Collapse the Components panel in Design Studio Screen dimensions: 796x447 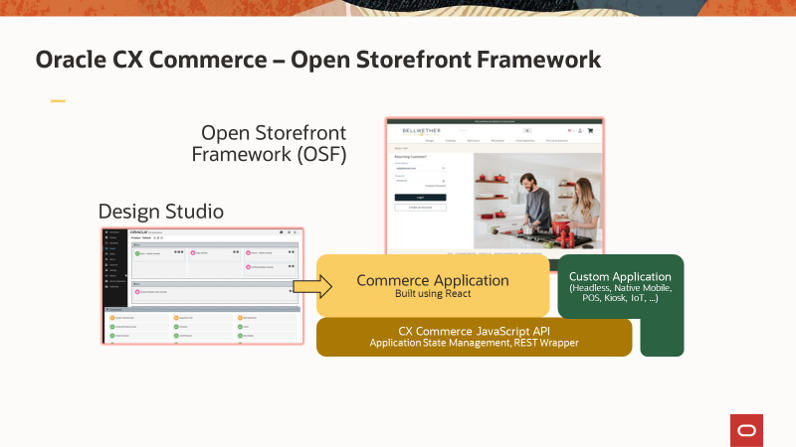click(x=108, y=310)
